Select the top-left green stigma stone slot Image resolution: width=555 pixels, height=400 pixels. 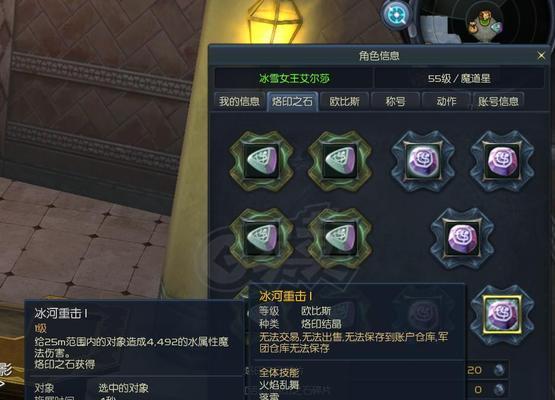pos(261,161)
